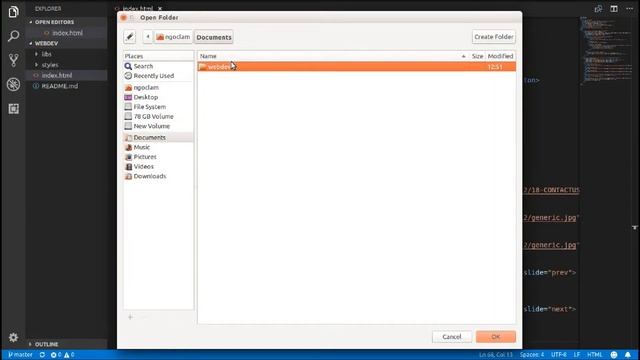The height and width of the screenshot is (360, 640).
Task: Click Documents path breadcrumb button
Action: [x=214, y=37]
